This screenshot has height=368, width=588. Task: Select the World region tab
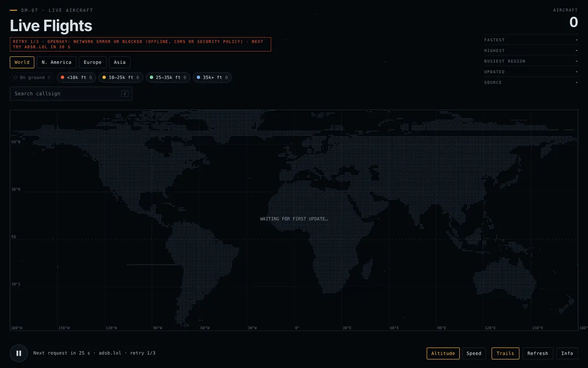(22, 62)
